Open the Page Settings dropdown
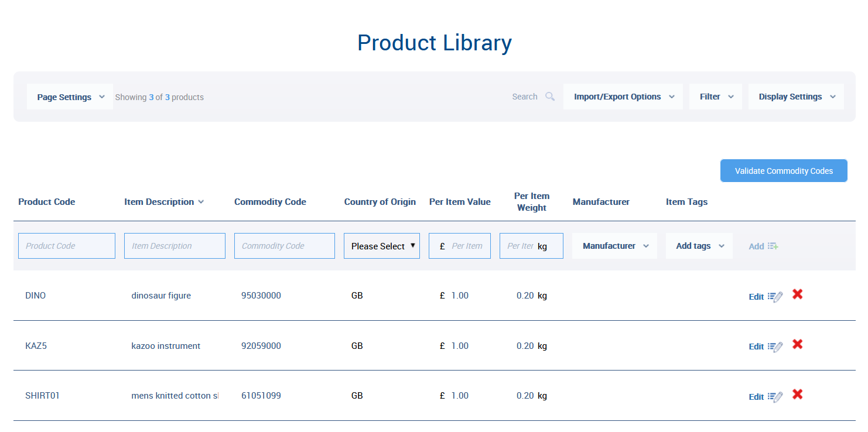The height and width of the screenshot is (432, 868). click(69, 96)
